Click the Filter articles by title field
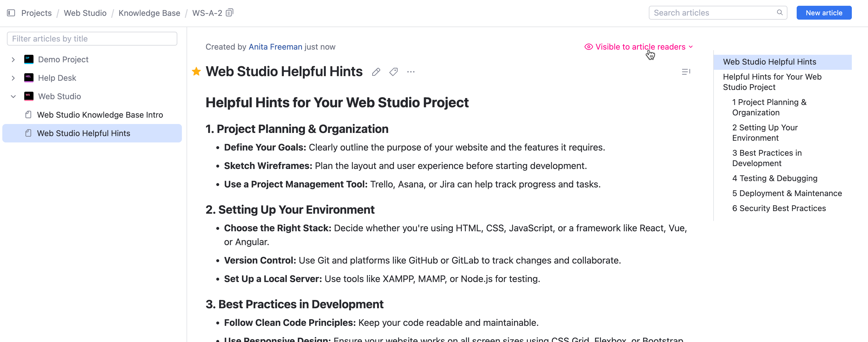Screen dimensions: 868x342 (91, 38)
